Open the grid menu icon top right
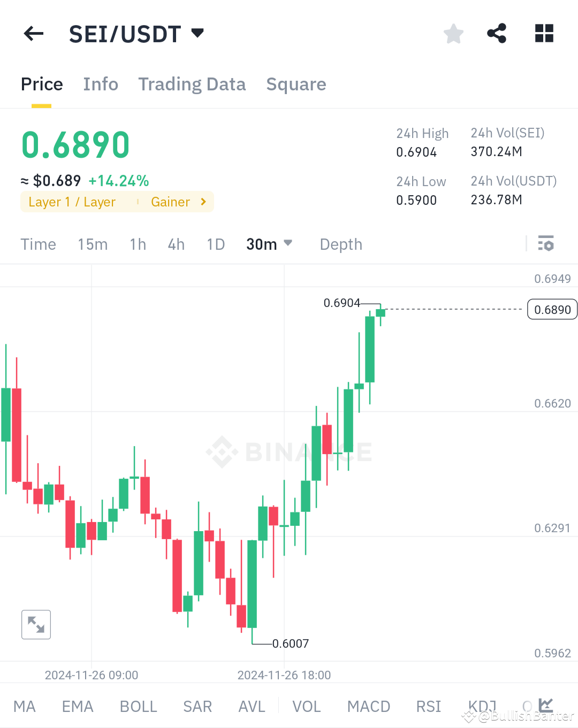The width and height of the screenshot is (578, 728). (x=544, y=33)
